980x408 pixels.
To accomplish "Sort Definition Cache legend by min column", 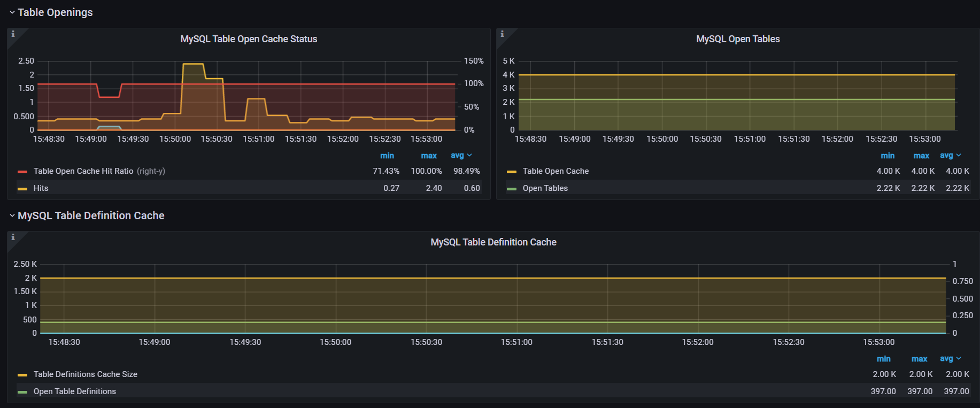I will [x=884, y=359].
